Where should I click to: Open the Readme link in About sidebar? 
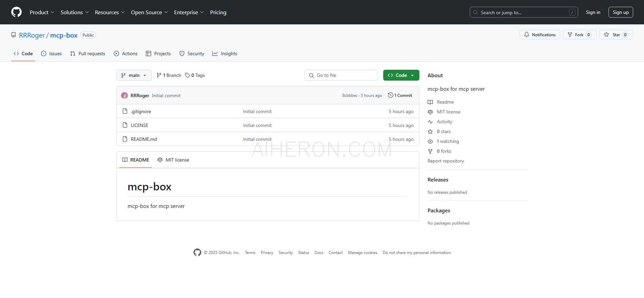click(441, 102)
